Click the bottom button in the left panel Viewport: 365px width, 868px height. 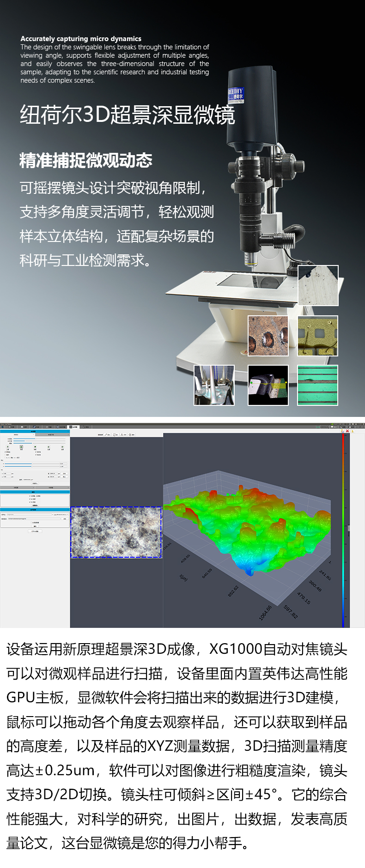tap(35, 531)
